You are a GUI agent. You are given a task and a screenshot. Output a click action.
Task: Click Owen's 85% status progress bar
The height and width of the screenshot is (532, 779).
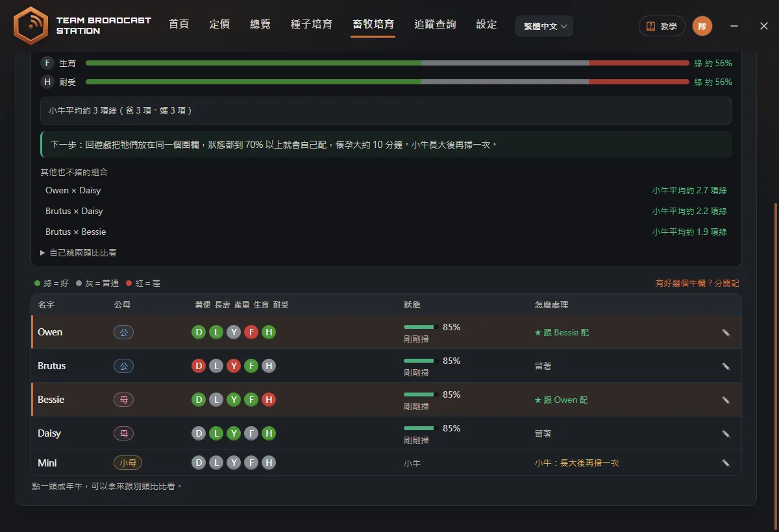tap(421, 327)
